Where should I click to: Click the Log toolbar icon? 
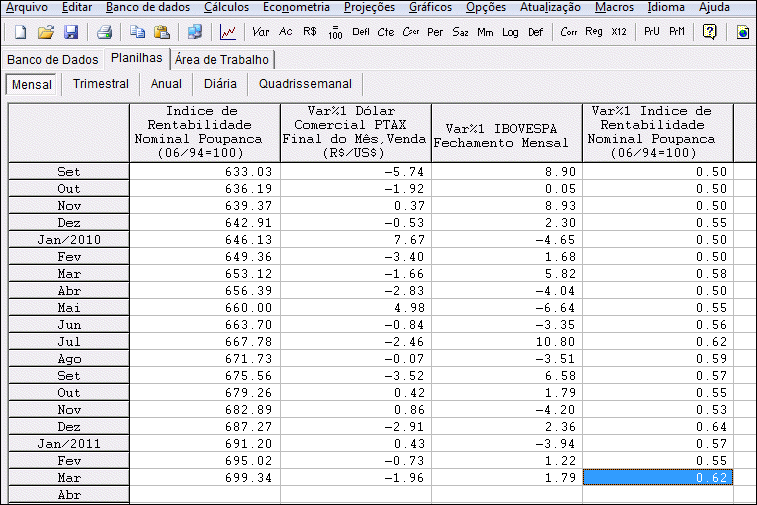point(510,32)
